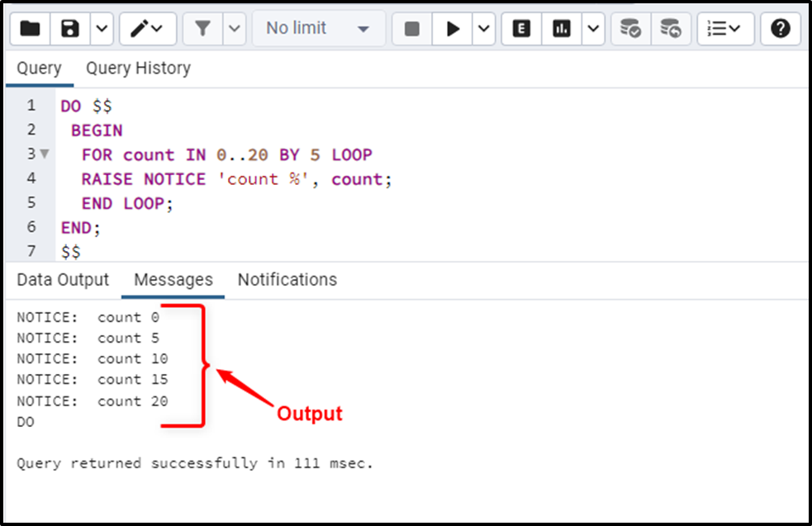
Task: Expand the filter options dropdown
Action: pos(235,29)
